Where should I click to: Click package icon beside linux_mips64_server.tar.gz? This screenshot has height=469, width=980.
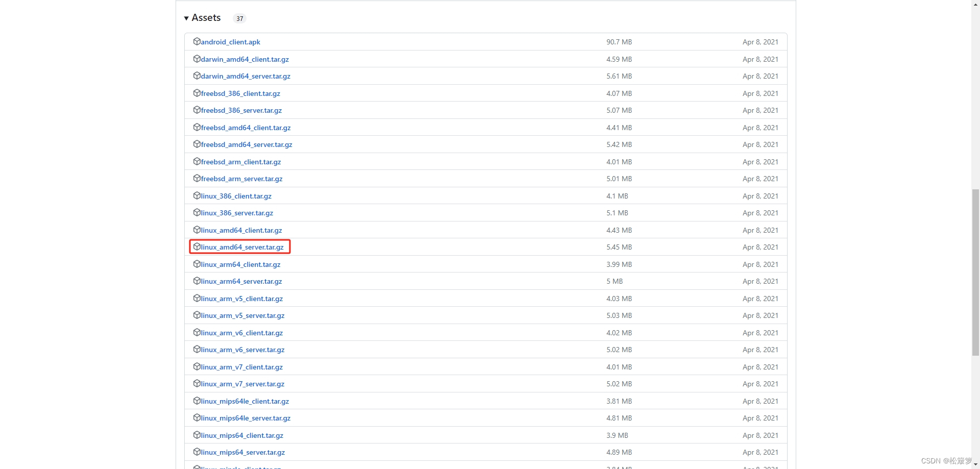(x=197, y=452)
